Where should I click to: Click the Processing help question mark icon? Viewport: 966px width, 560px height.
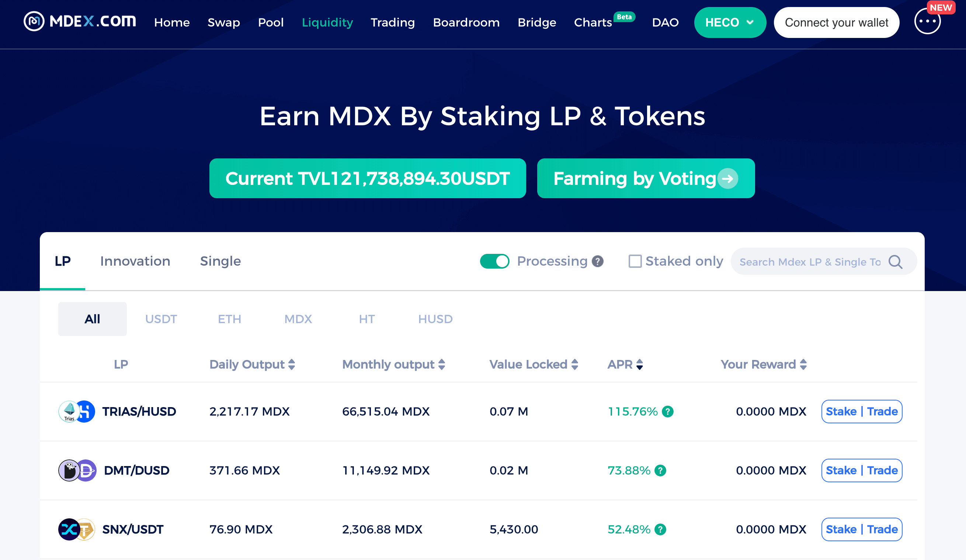[x=597, y=261]
